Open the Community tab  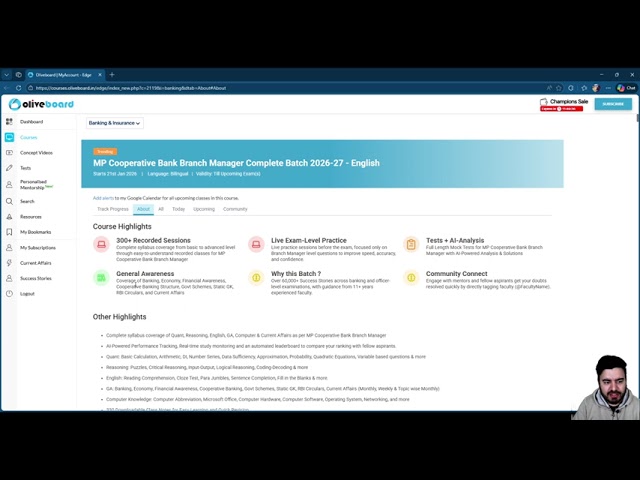coord(235,209)
